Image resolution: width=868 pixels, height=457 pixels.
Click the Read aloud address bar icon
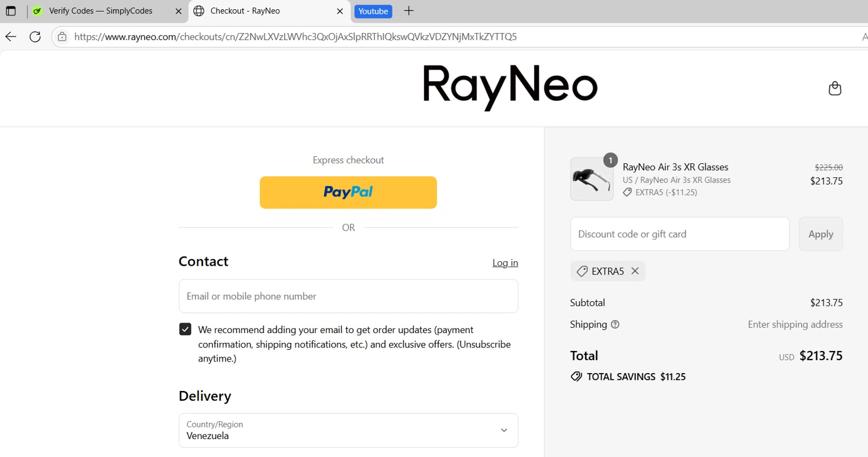864,37
